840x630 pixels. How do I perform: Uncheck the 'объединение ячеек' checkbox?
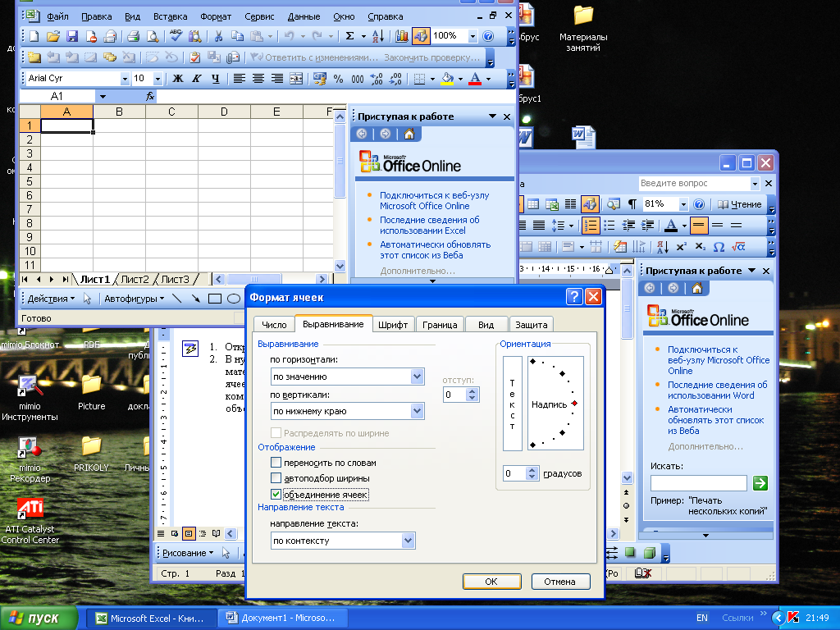[x=276, y=494]
